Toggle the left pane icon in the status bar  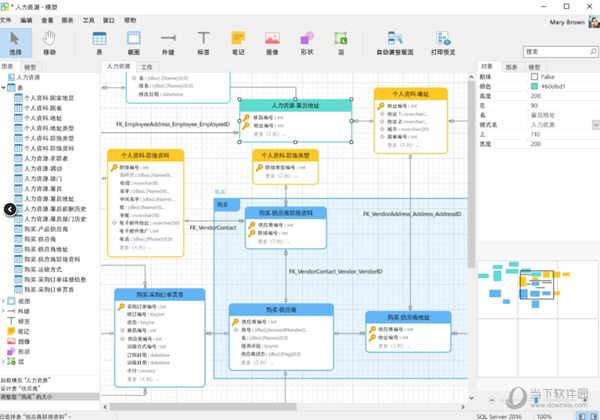coord(582,416)
